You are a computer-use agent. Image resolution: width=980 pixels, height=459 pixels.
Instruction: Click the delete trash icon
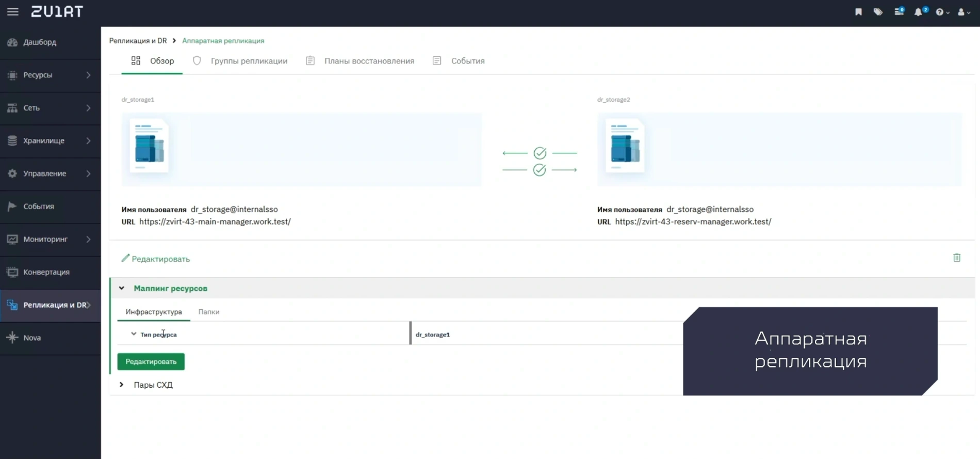click(x=957, y=258)
